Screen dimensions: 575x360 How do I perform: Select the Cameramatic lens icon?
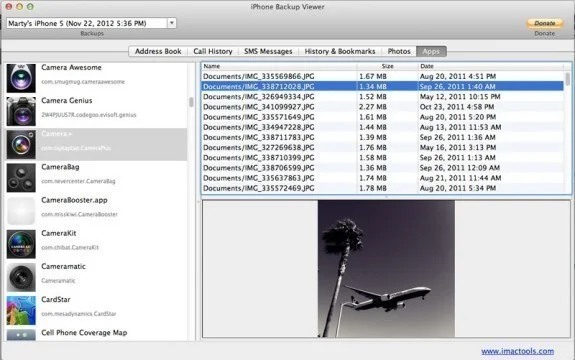coord(21,277)
